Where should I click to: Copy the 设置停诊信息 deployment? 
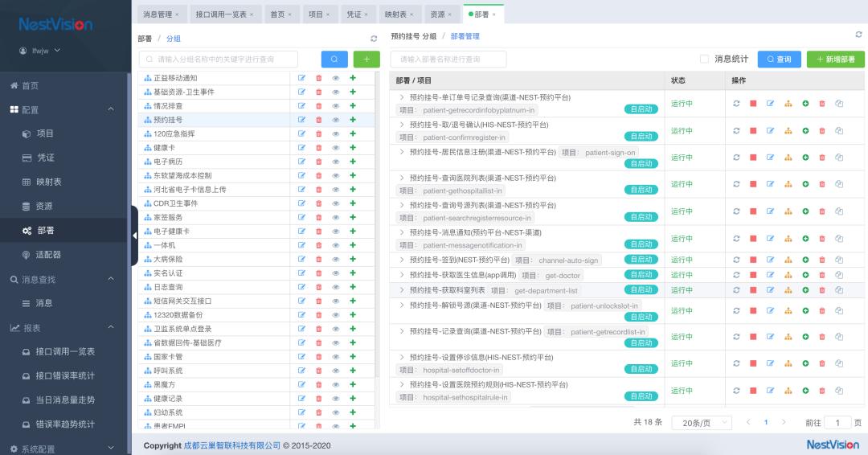[x=839, y=363]
